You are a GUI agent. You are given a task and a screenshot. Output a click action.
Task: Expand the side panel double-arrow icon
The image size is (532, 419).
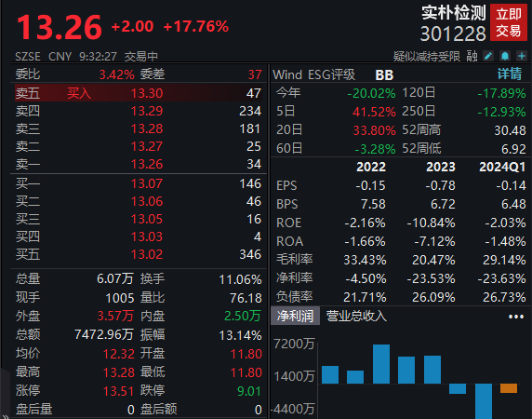click(5, 416)
